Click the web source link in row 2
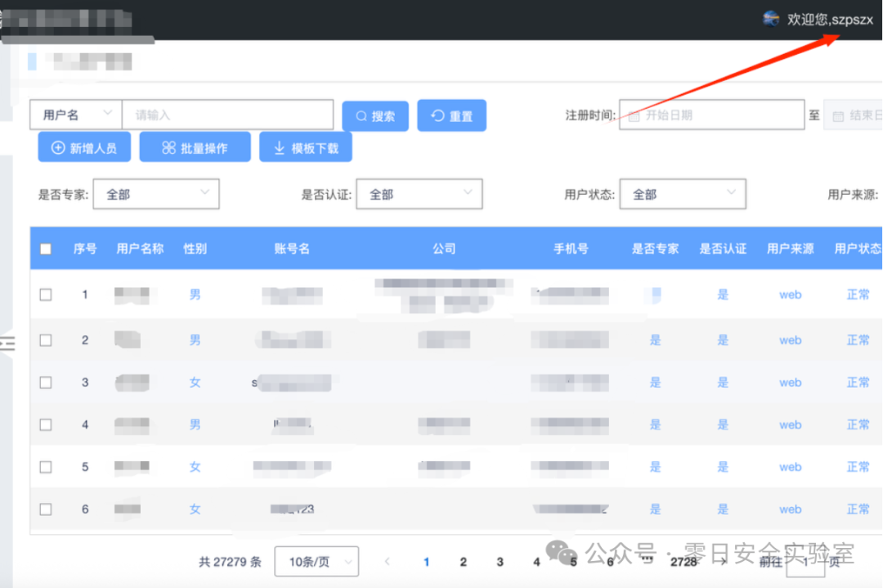The width and height of the screenshot is (883, 588). coord(790,340)
